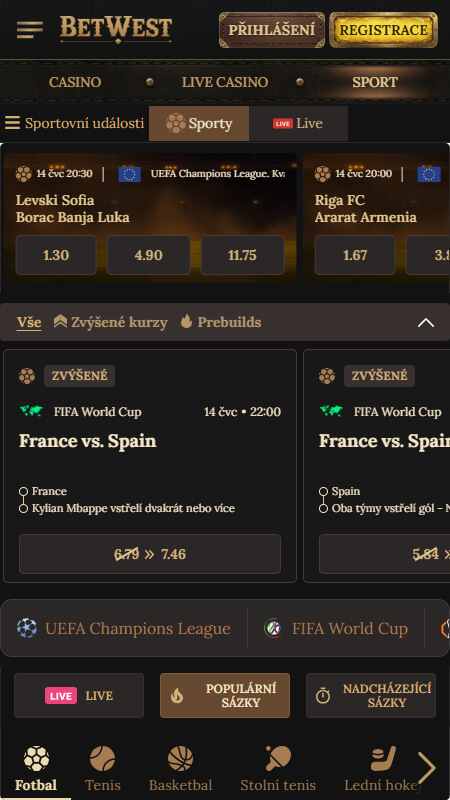Image resolution: width=450 pixels, height=800 pixels.
Task: Open UEFA Champions League league shortcut
Action: pos(123,628)
